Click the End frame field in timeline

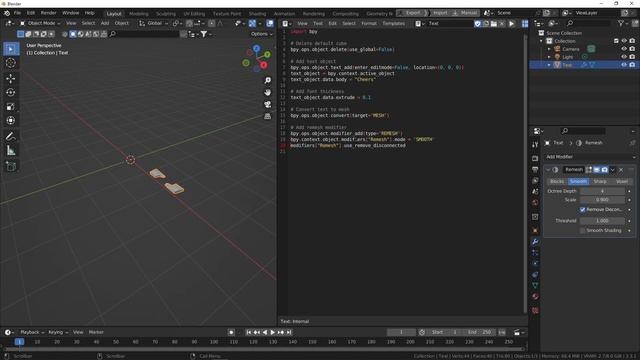pos(480,332)
